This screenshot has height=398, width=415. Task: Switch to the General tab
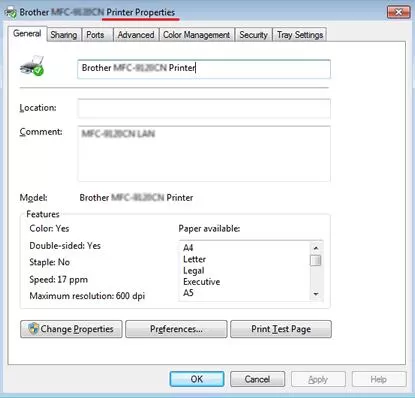coord(27,34)
